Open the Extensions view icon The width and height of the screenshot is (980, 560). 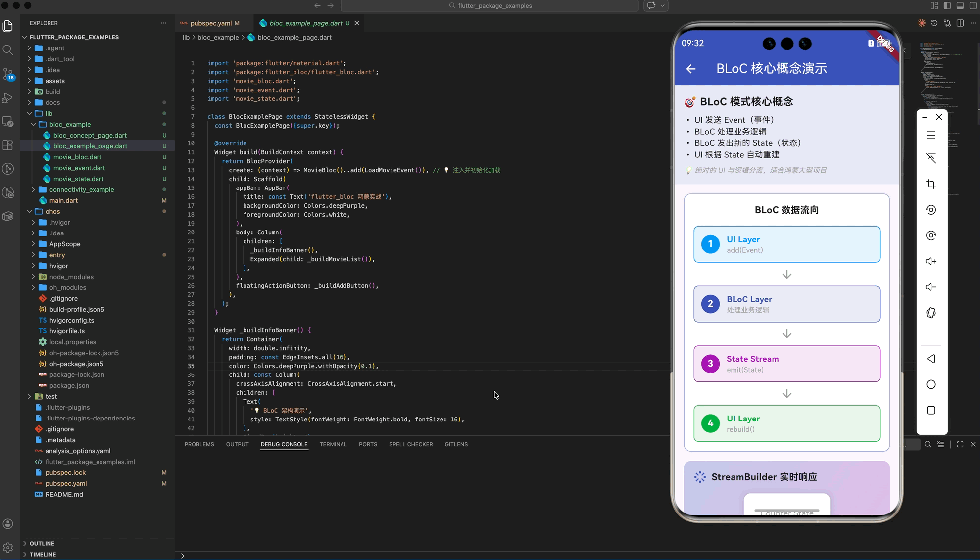pyautogui.click(x=8, y=145)
